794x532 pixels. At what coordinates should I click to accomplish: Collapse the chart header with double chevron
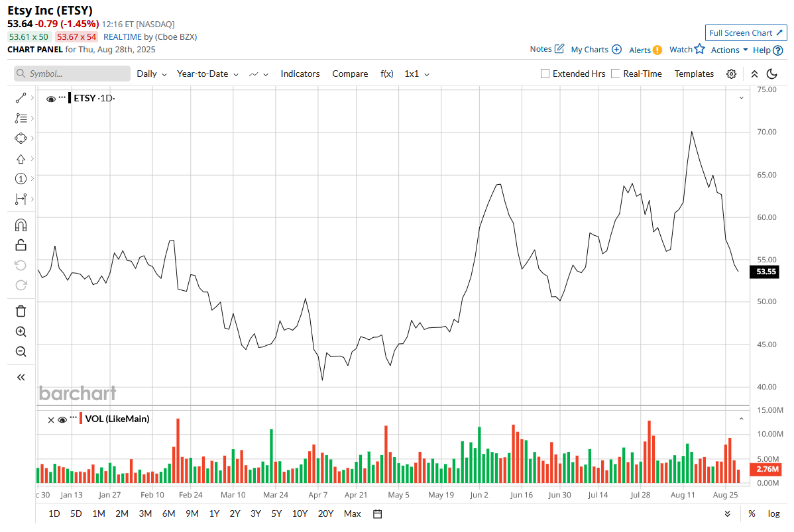pos(754,74)
